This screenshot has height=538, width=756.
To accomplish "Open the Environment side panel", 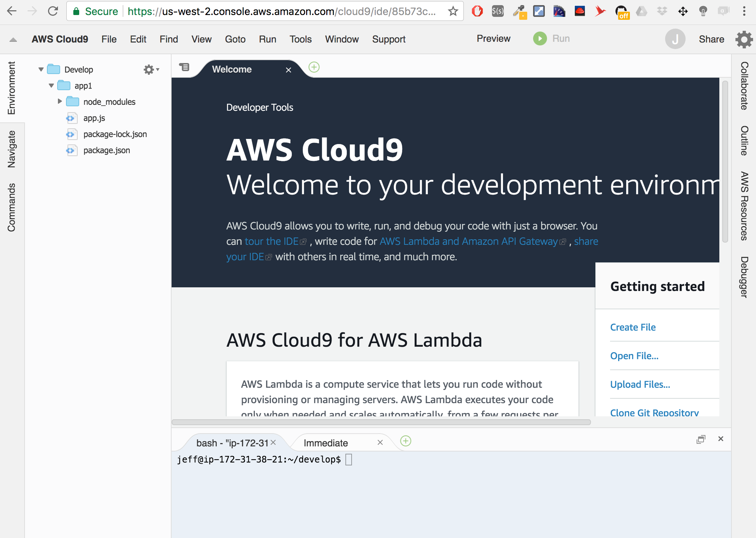I will click(x=12, y=88).
